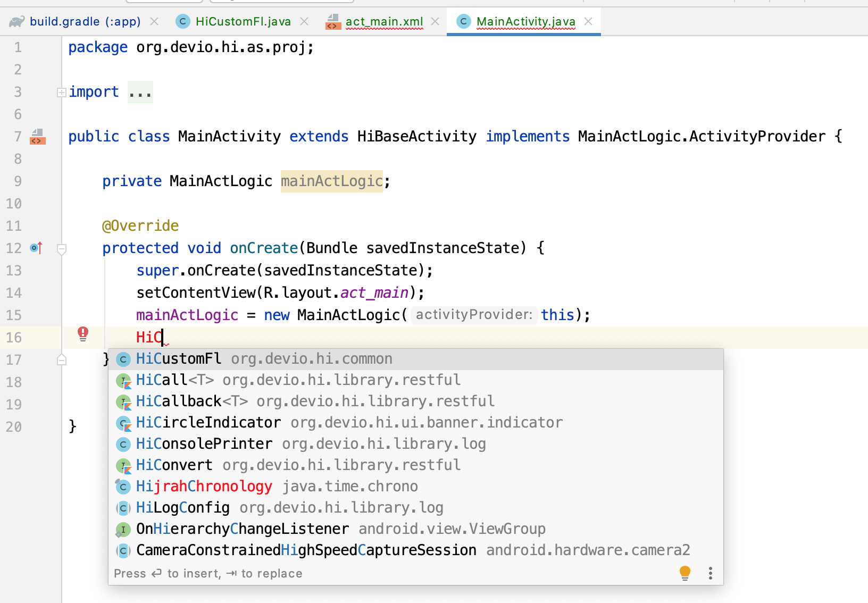Click the folded import ellipsis placeholder
This screenshot has height=603, width=868.
pos(140,92)
